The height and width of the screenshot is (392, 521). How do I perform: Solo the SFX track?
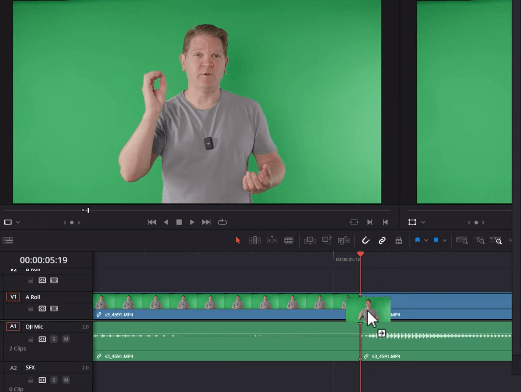[54, 380]
